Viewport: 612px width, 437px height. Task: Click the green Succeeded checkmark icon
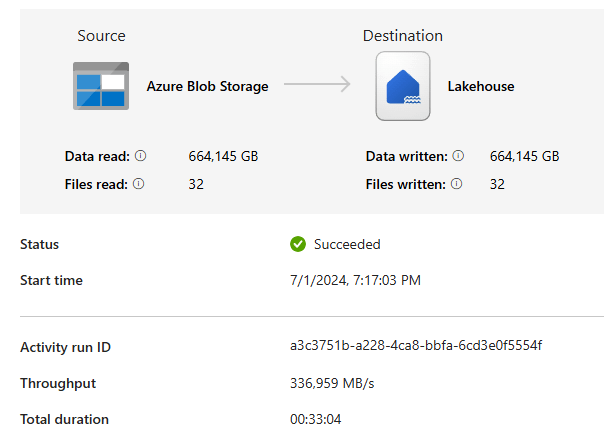[298, 244]
